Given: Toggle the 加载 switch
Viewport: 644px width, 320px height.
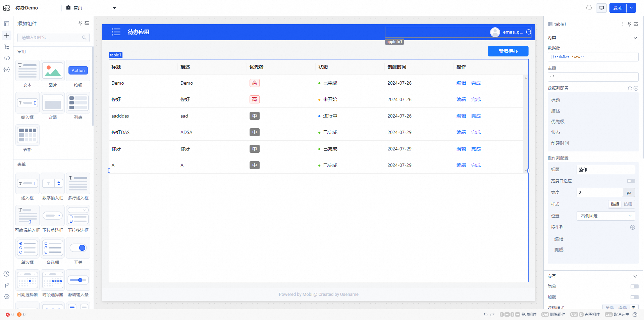Looking at the screenshot, I should (635, 297).
